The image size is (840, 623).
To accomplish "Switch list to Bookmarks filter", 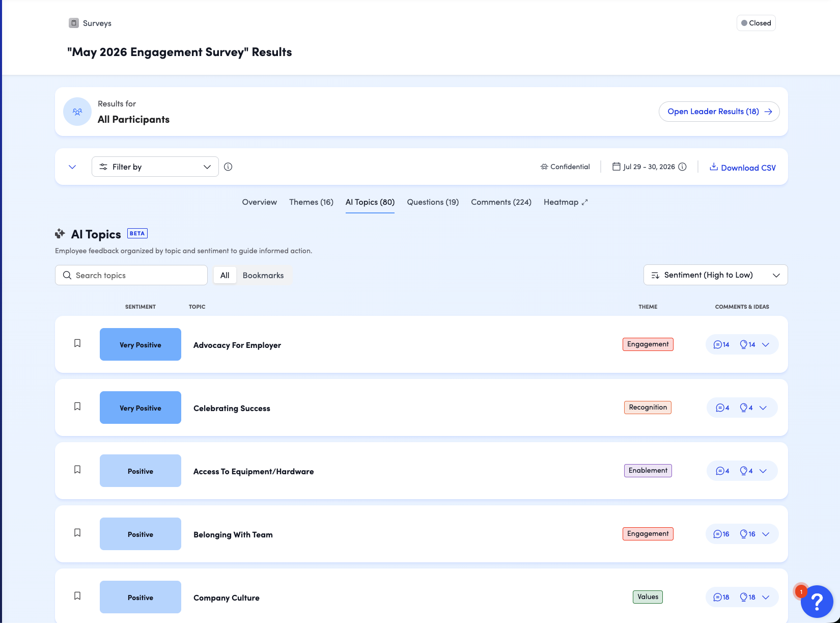I will coord(263,275).
